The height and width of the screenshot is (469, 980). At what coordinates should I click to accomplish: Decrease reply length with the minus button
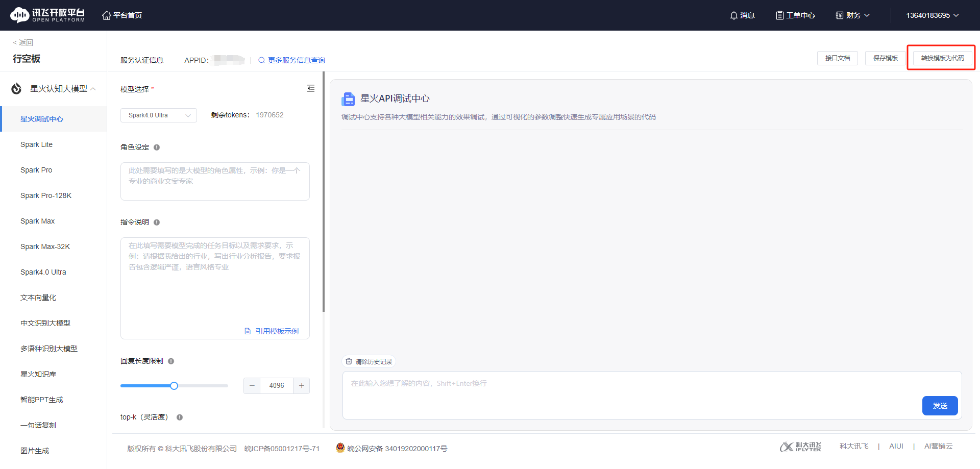252,386
